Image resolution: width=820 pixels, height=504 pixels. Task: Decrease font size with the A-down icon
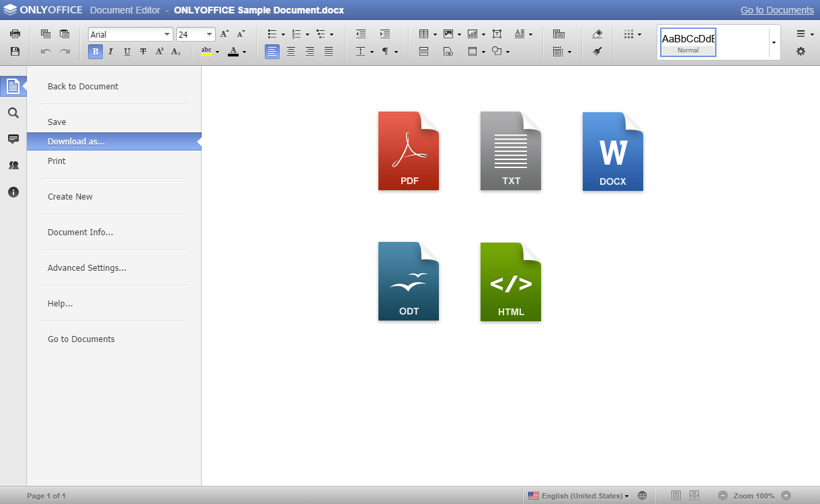pos(241,34)
